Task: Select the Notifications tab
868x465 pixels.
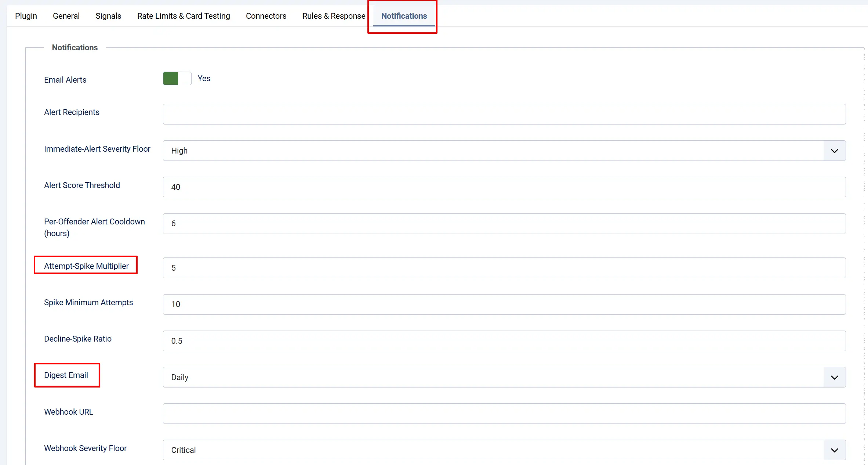Action: [x=404, y=16]
